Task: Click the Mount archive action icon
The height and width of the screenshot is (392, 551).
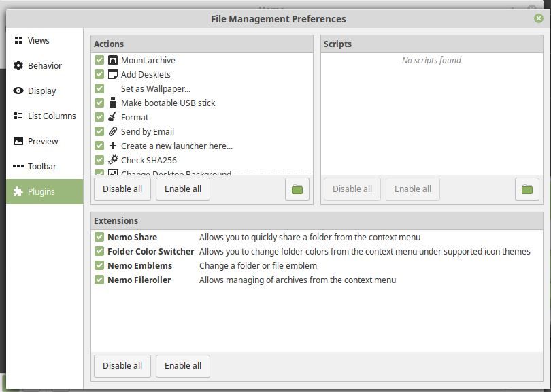Action: (113, 60)
